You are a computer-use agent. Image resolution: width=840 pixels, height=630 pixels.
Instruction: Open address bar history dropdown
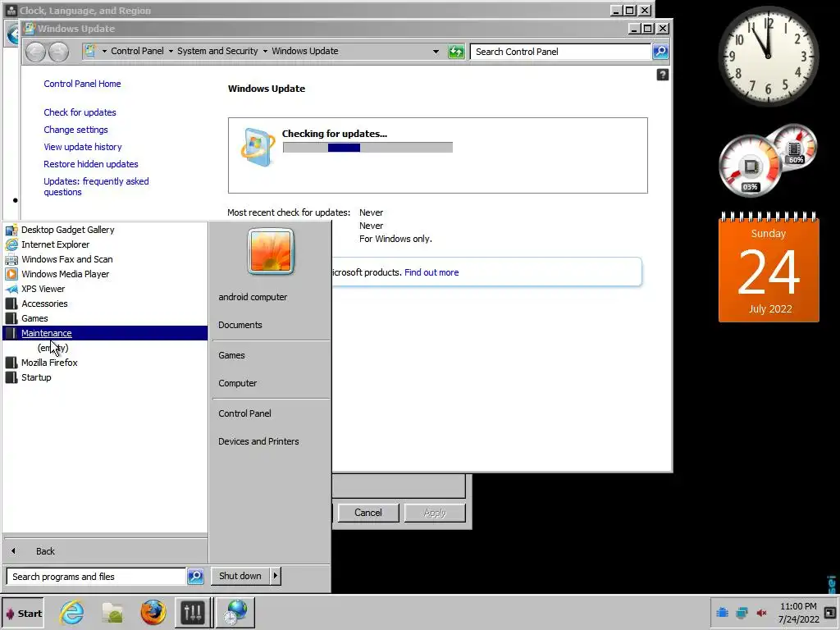(436, 52)
